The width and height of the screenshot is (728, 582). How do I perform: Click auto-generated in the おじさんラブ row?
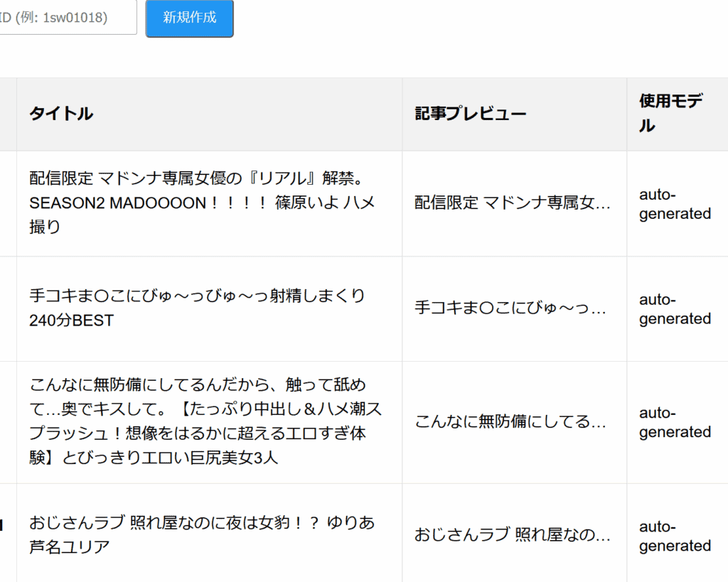point(675,536)
